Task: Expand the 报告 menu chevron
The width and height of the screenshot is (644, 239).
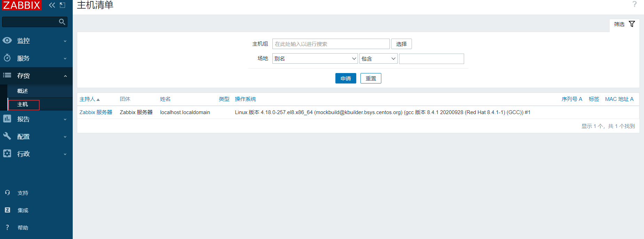Action: coord(65,119)
